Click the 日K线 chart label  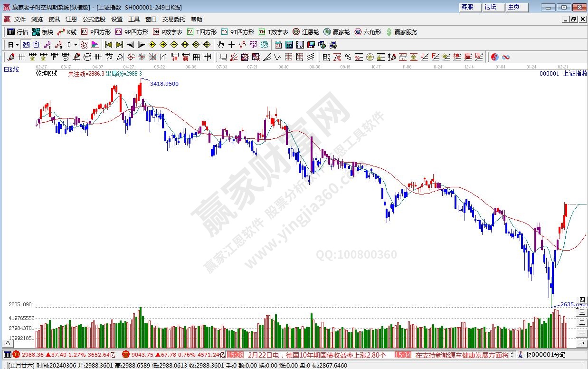tap(11, 69)
